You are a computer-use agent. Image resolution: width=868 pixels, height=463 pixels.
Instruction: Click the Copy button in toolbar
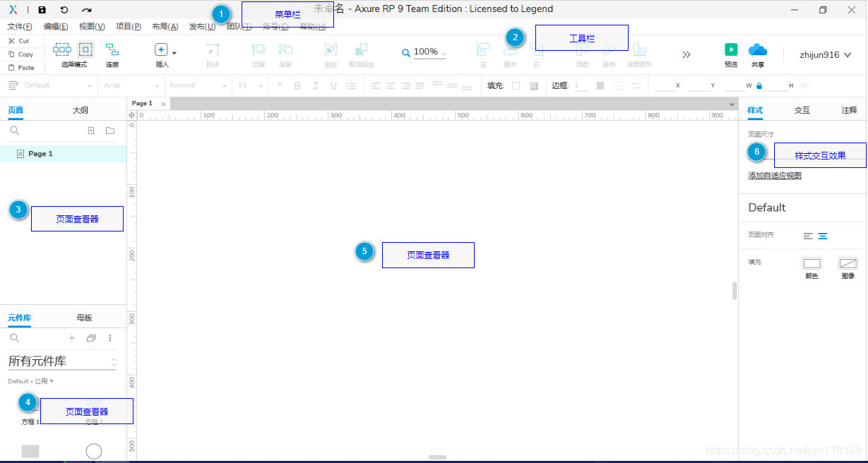click(x=20, y=54)
